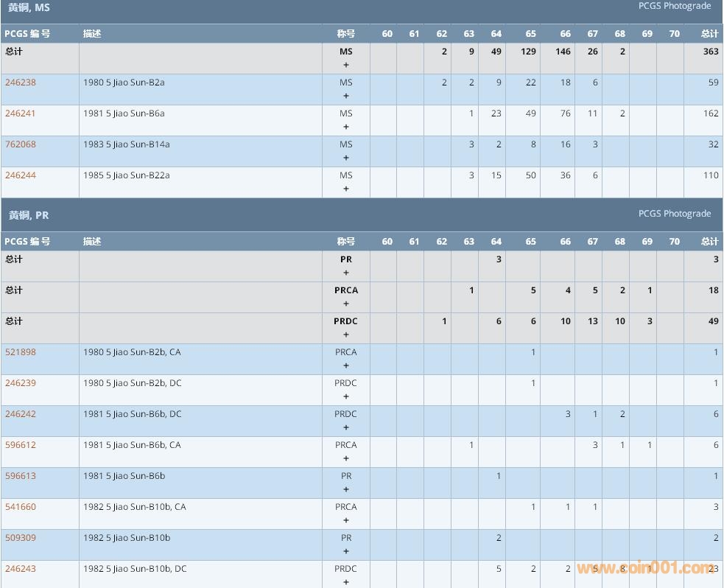
Task: Open PCGS number 246241 link
Action: pyautogui.click(x=20, y=113)
